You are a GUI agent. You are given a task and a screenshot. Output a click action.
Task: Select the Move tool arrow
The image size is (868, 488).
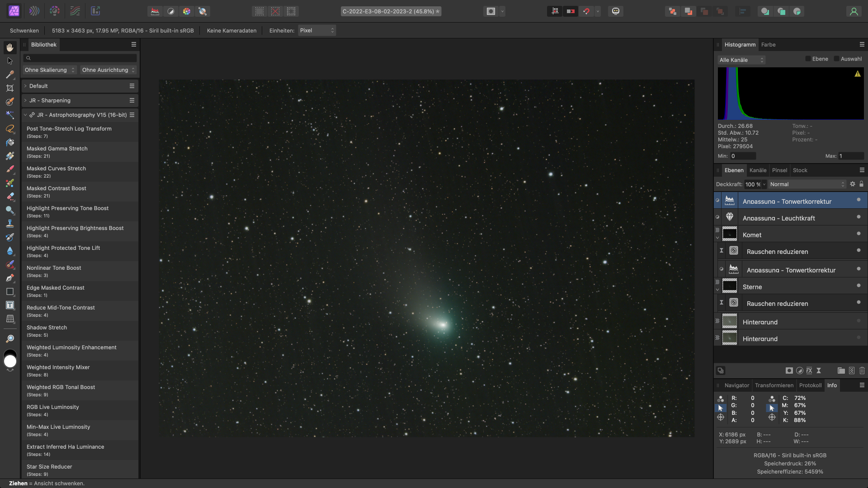(x=10, y=61)
